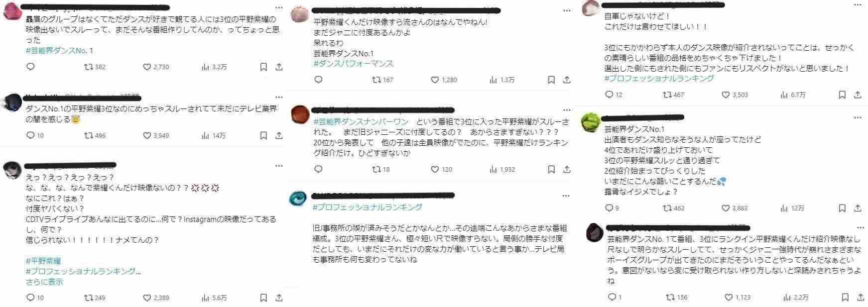Like the tweet with 3,883 likes

(735, 208)
